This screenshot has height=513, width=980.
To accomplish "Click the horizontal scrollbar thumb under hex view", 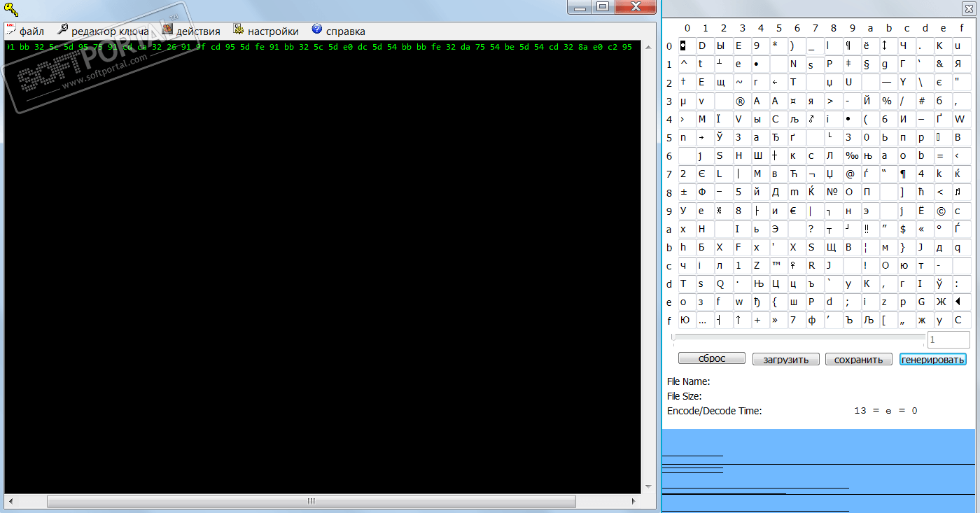I will 311,501.
